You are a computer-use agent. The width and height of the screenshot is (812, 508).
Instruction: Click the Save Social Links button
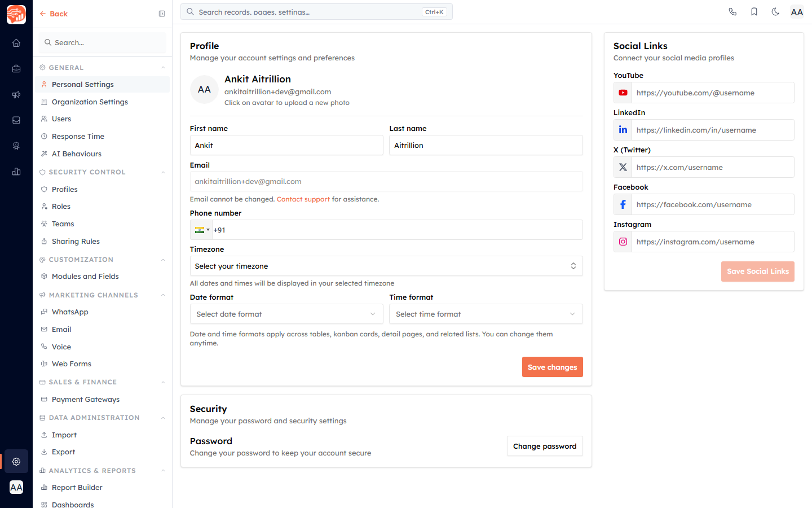pos(757,271)
